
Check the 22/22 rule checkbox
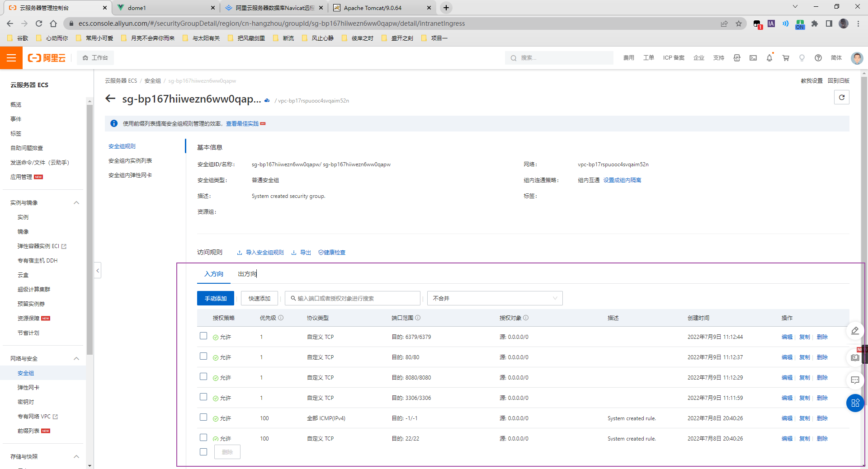point(203,437)
